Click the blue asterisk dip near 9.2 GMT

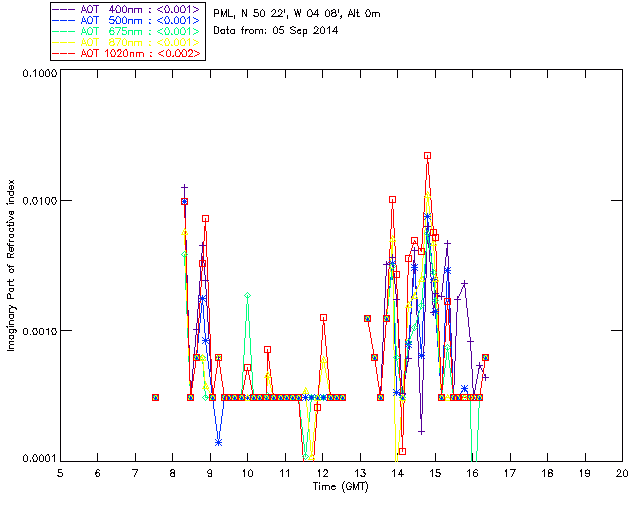click(218, 442)
